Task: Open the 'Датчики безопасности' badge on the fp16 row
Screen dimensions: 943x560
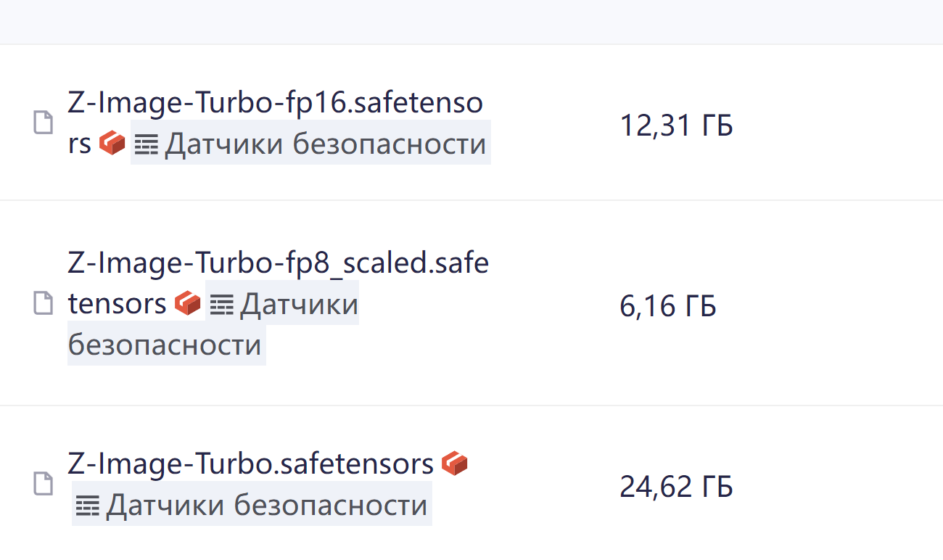Action: tap(324, 144)
